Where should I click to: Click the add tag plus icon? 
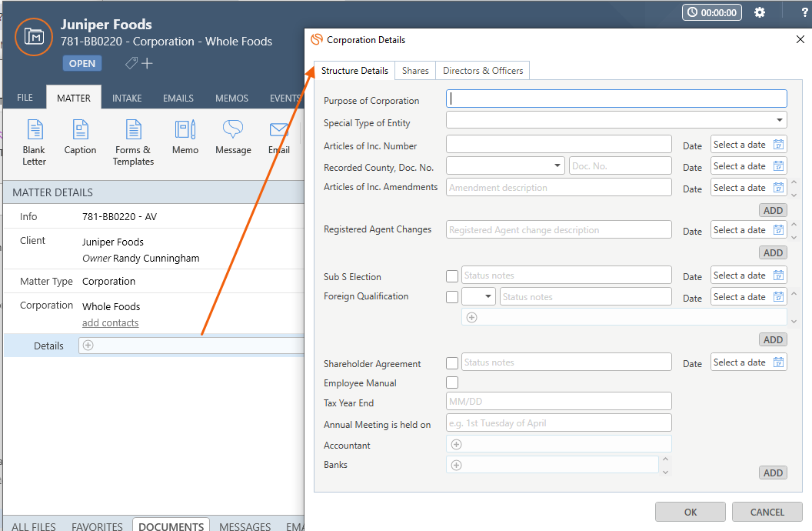tap(147, 63)
